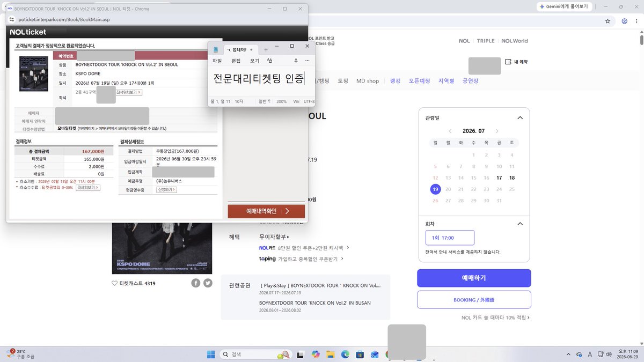Click the 예매내역확인 button
The width and height of the screenshot is (644, 362).
click(x=266, y=211)
